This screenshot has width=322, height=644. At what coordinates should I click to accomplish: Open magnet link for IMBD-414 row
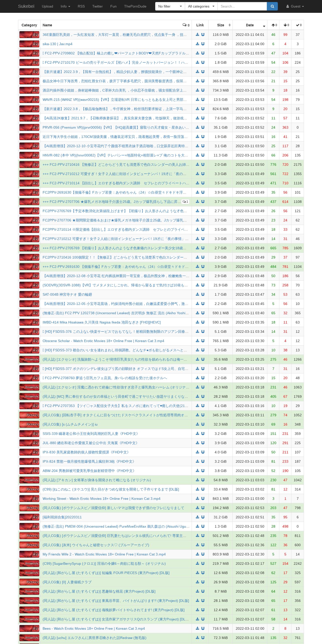tap(203, 322)
